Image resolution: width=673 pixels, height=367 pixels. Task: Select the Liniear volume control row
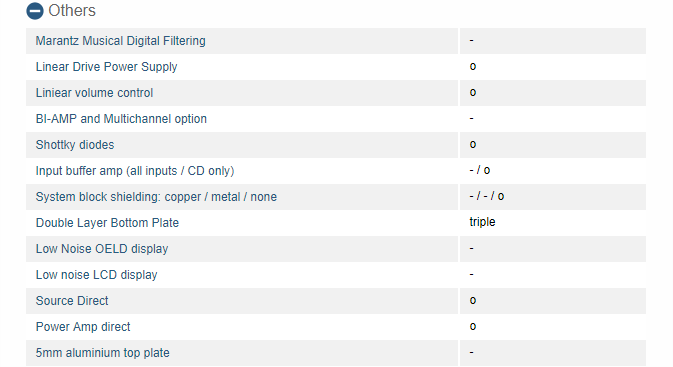click(336, 93)
